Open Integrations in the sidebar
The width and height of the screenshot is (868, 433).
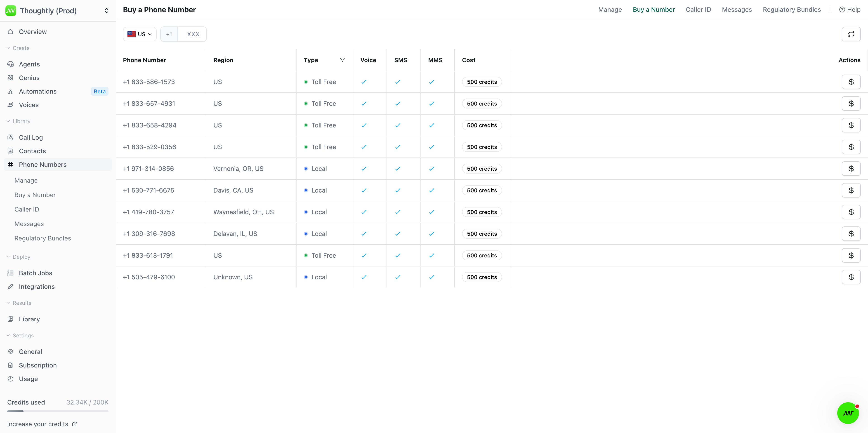point(58,287)
